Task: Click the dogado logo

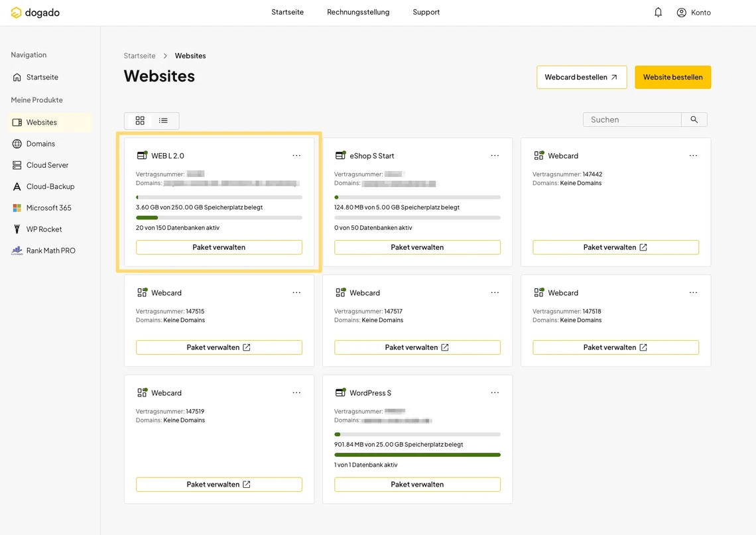Action: 34,12
